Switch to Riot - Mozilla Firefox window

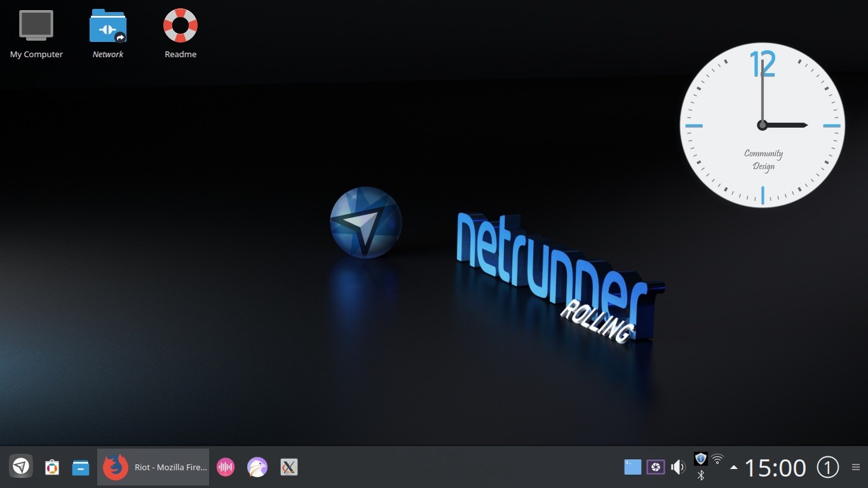(153, 467)
